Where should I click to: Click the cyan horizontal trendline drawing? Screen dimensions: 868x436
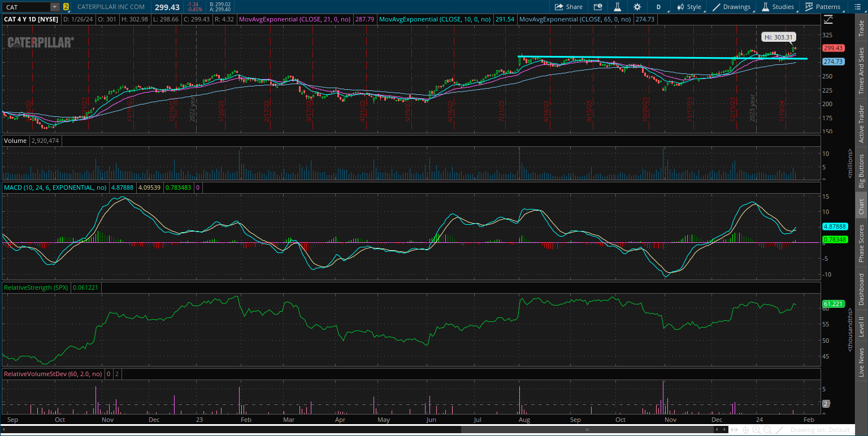click(x=662, y=58)
